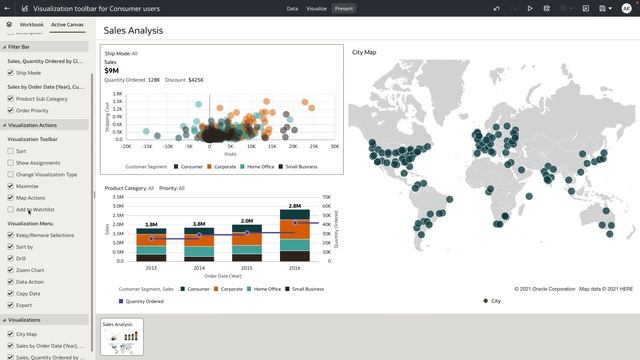Image resolution: width=640 pixels, height=360 pixels.
Task: Uncheck the Copy Data checkbox
Action: [11, 293]
